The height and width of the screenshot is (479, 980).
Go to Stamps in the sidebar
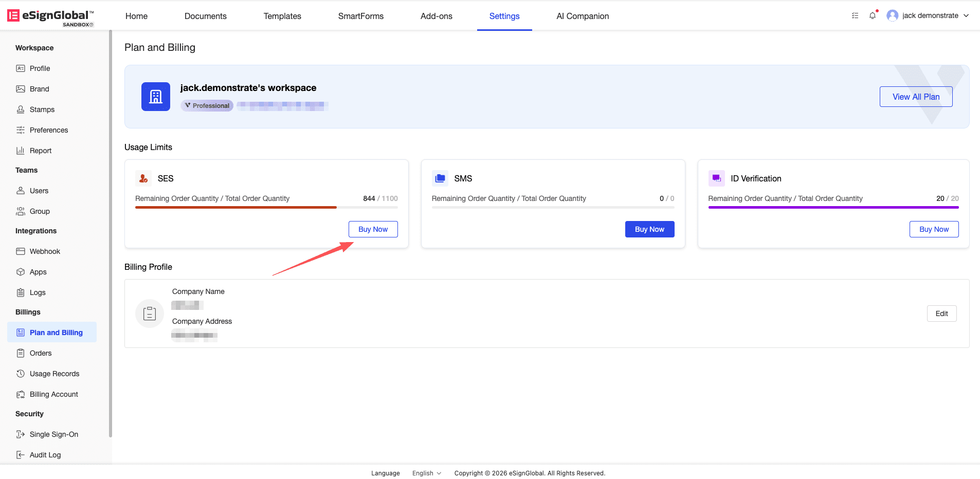pos(52,109)
